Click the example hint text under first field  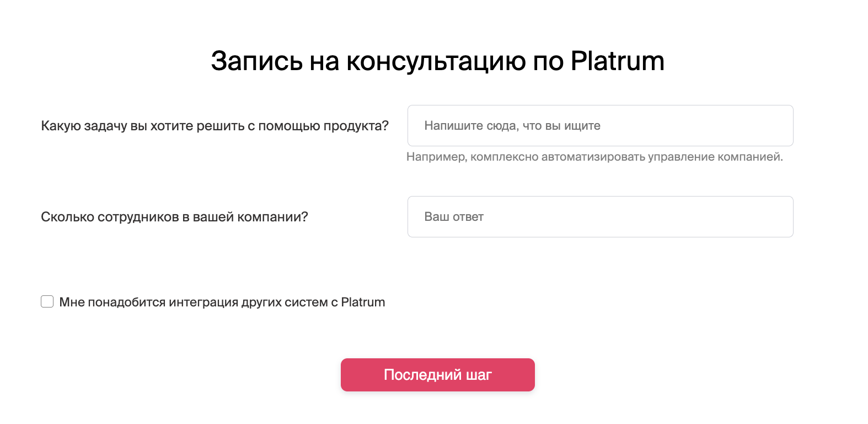point(594,157)
